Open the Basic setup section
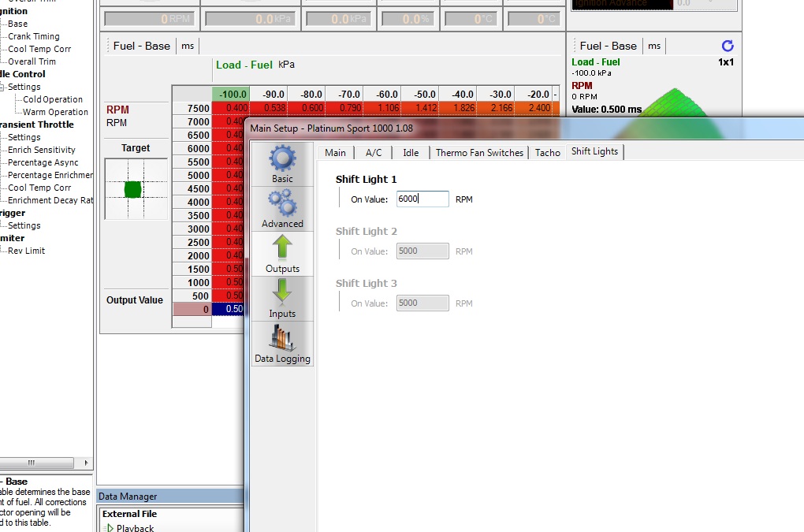 coord(282,164)
